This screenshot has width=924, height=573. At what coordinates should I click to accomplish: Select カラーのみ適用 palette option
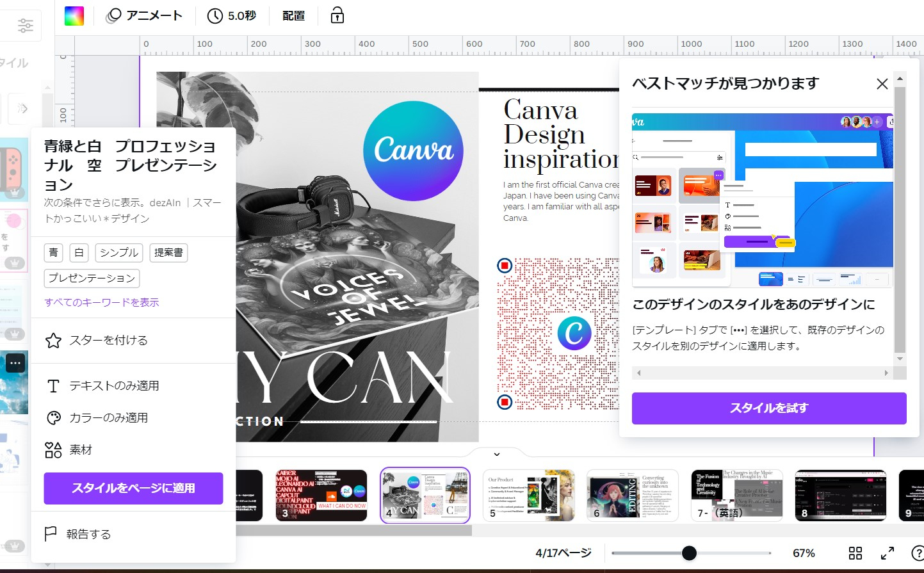click(108, 417)
